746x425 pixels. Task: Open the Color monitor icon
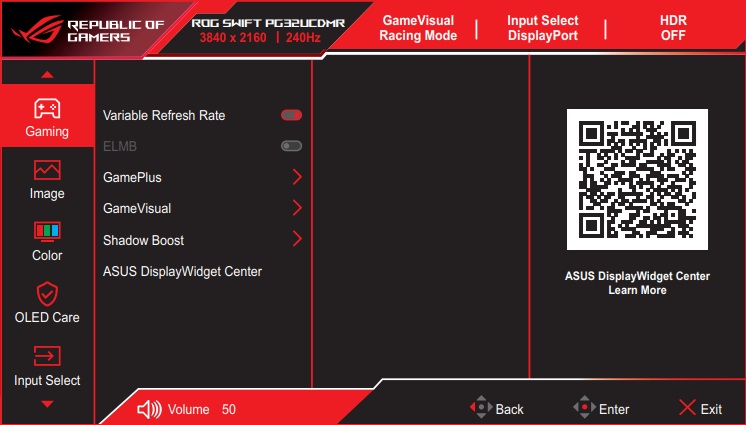click(47, 232)
